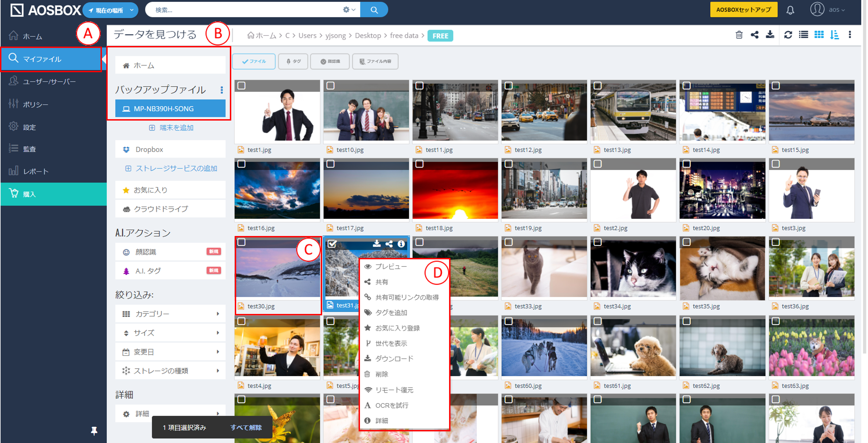The height and width of the screenshot is (443, 868).
Task: Expand the サイズ filter
Action: (x=170, y=333)
